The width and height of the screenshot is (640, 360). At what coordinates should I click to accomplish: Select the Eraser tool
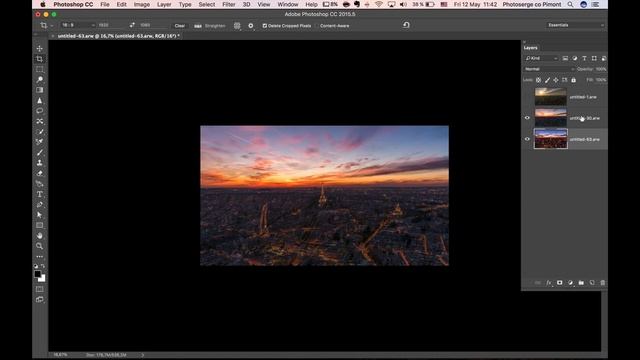40,173
